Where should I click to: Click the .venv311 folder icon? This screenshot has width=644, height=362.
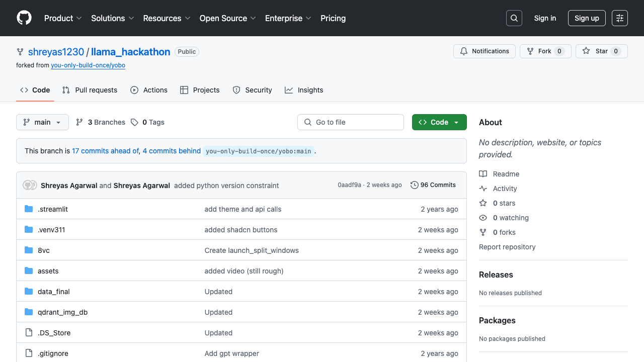pos(29,230)
